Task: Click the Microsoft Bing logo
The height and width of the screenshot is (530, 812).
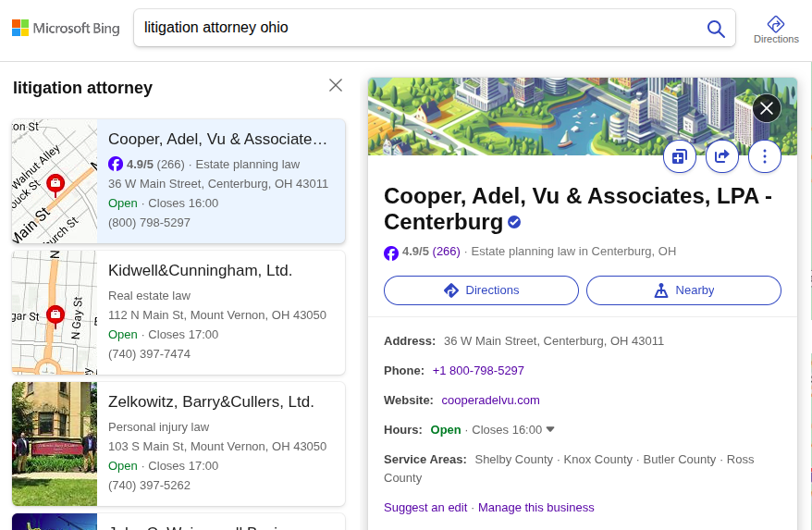Action: 66,28
